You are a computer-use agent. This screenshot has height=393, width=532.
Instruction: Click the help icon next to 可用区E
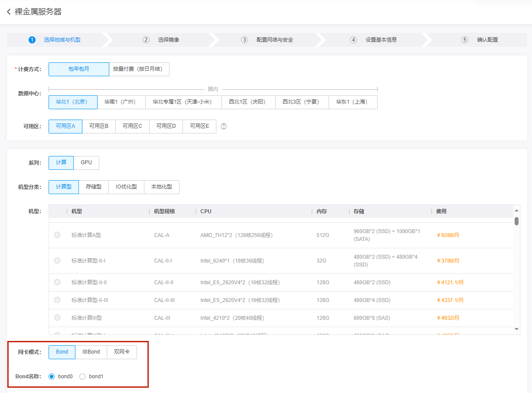click(x=224, y=127)
